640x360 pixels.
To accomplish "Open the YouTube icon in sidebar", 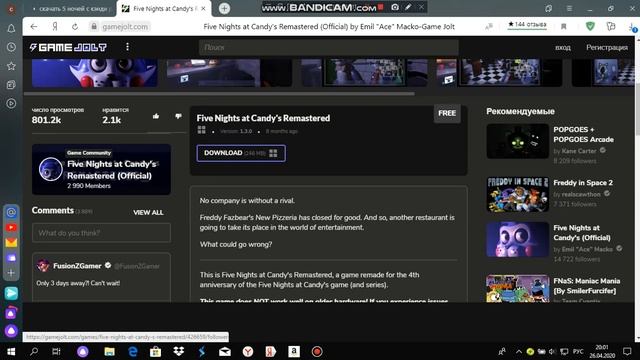I will pyautogui.click(x=11, y=227).
